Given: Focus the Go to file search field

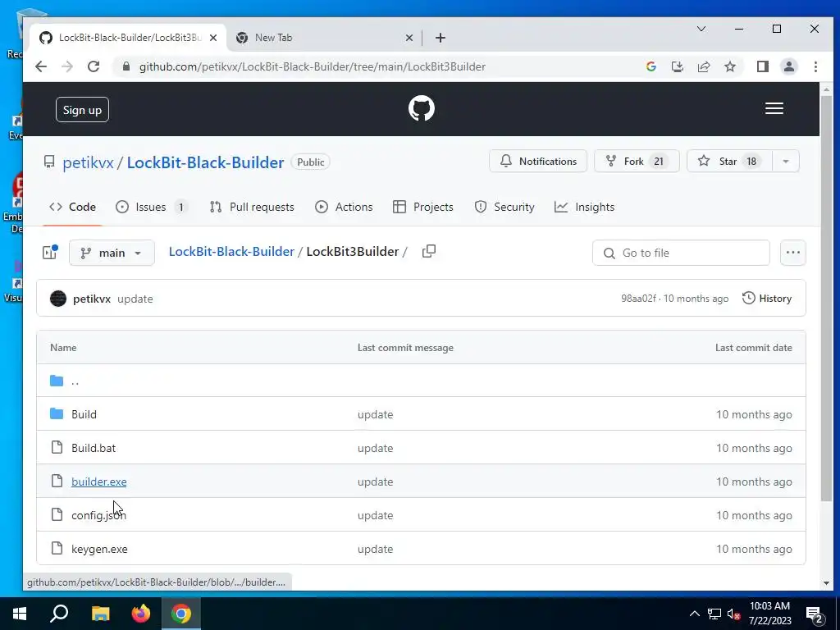Looking at the screenshot, I should pyautogui.click(x=681, y=253).
